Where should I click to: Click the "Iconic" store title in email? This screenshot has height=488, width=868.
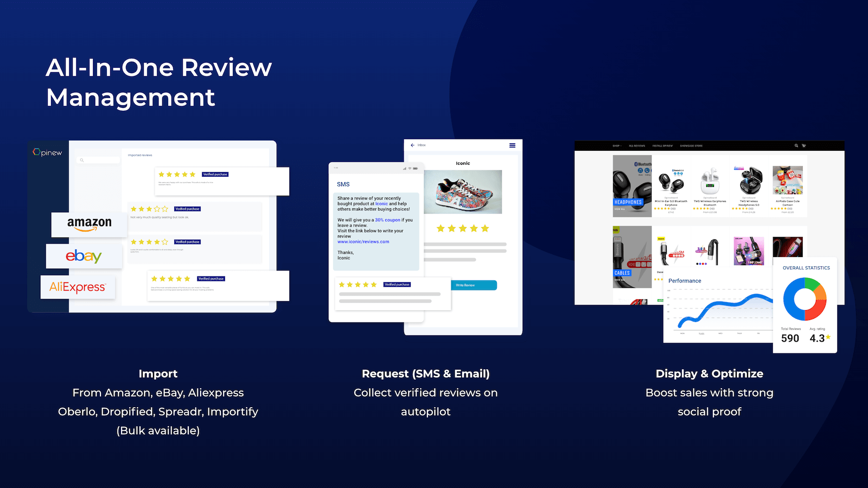(x=463, y=163)
